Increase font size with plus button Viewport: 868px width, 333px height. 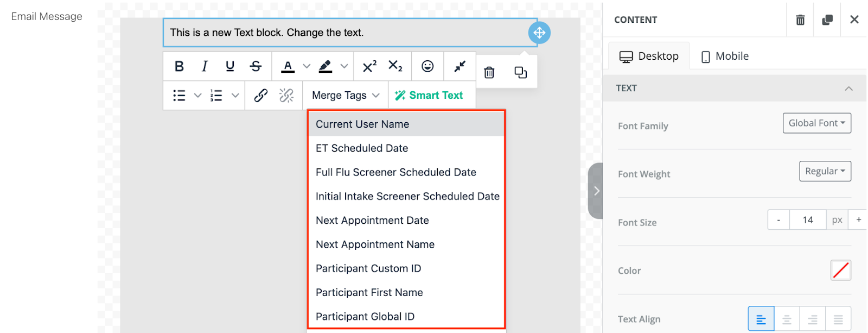(x=858, y=220)
